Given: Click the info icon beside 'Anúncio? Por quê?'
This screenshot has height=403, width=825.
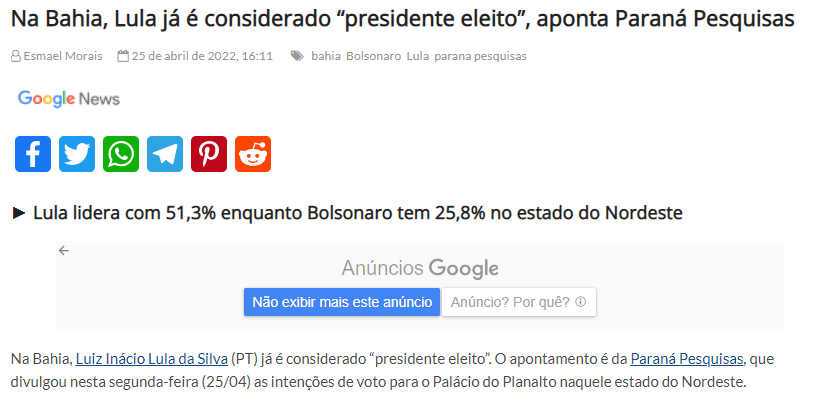Looking at the screenshot, I should tap(580, 302).
